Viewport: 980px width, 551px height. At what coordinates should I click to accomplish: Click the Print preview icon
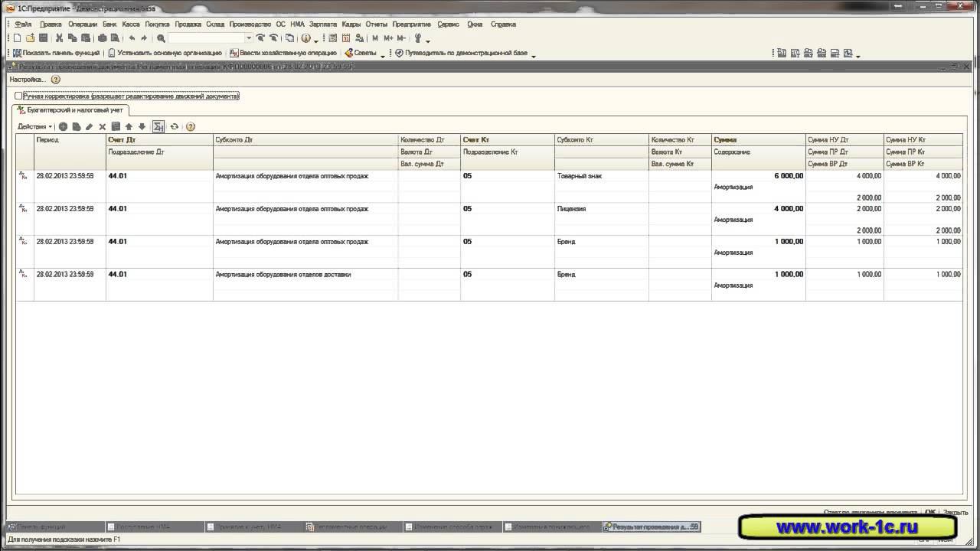114,38
